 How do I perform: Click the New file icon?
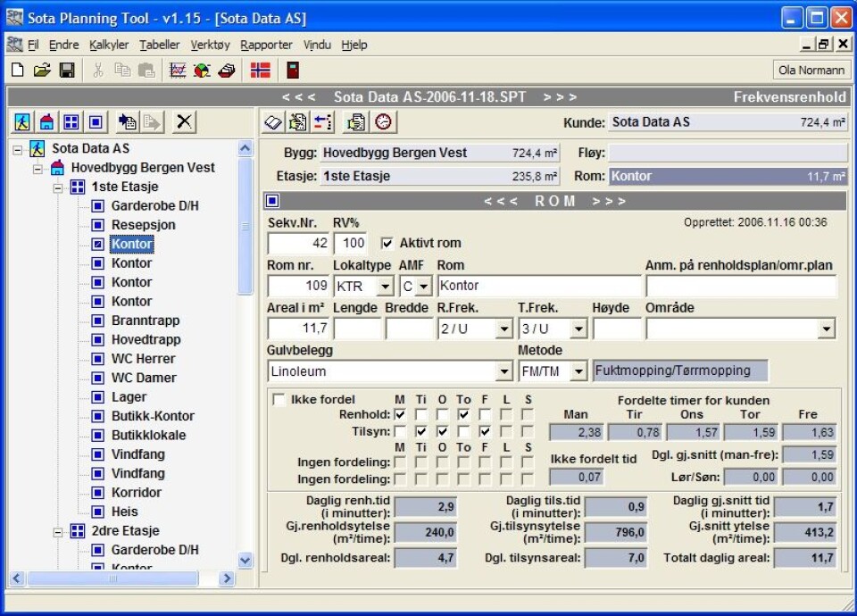[18, 70]
